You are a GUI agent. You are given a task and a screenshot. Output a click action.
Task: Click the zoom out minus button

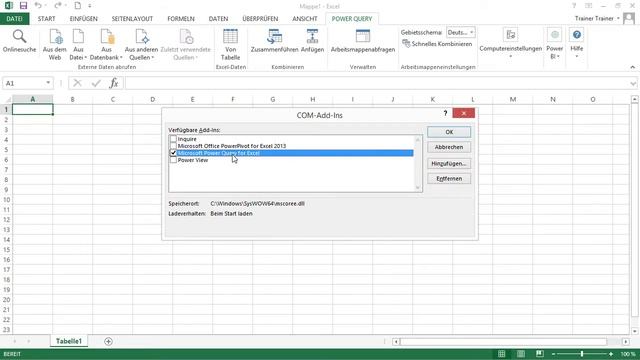(553, 354)
